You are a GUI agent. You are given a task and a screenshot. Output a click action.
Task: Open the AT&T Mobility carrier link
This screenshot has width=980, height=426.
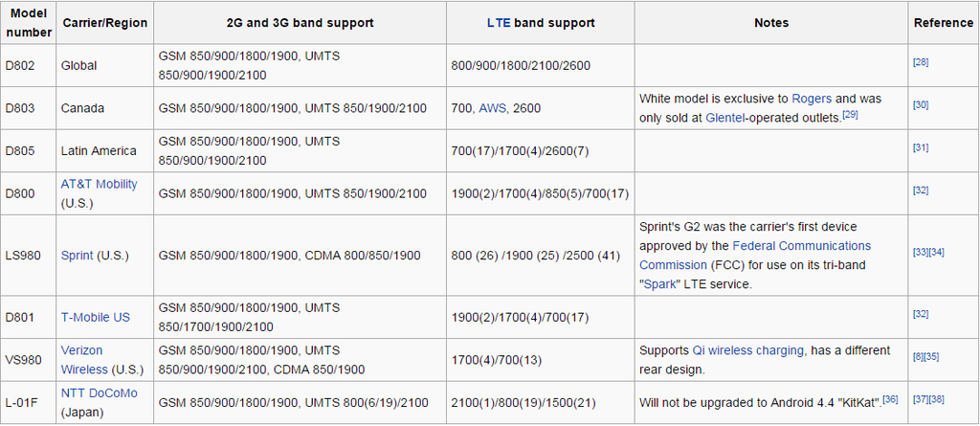[x=99, y=184]
